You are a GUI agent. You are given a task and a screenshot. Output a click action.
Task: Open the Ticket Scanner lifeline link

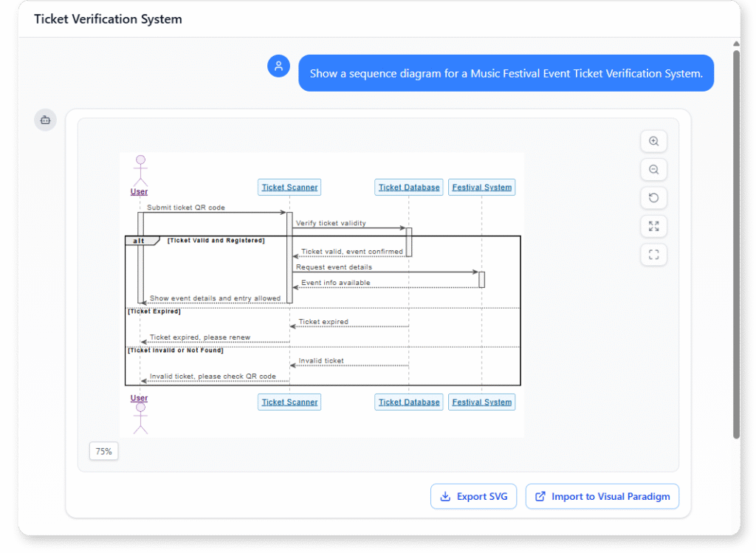pyautogui.click(x=289, y=187)
